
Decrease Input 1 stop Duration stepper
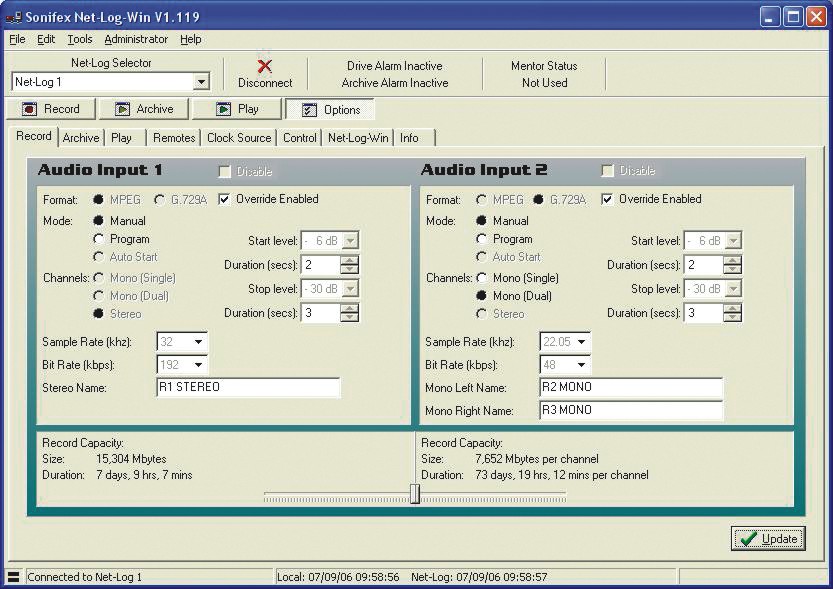349,317
